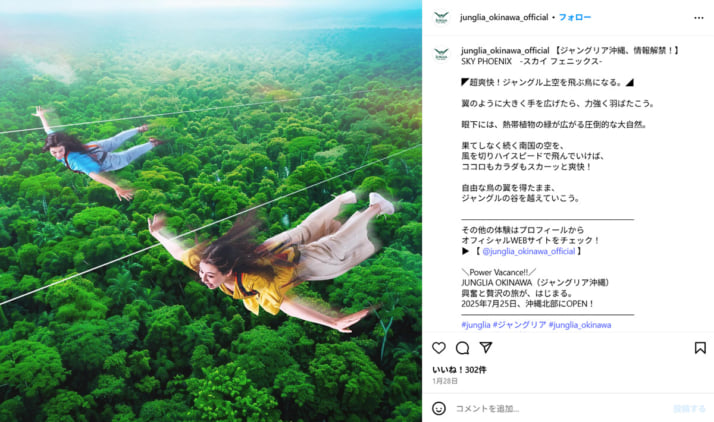
Task: View the いいね！302件 likes list
Action: tap(459, 370)
